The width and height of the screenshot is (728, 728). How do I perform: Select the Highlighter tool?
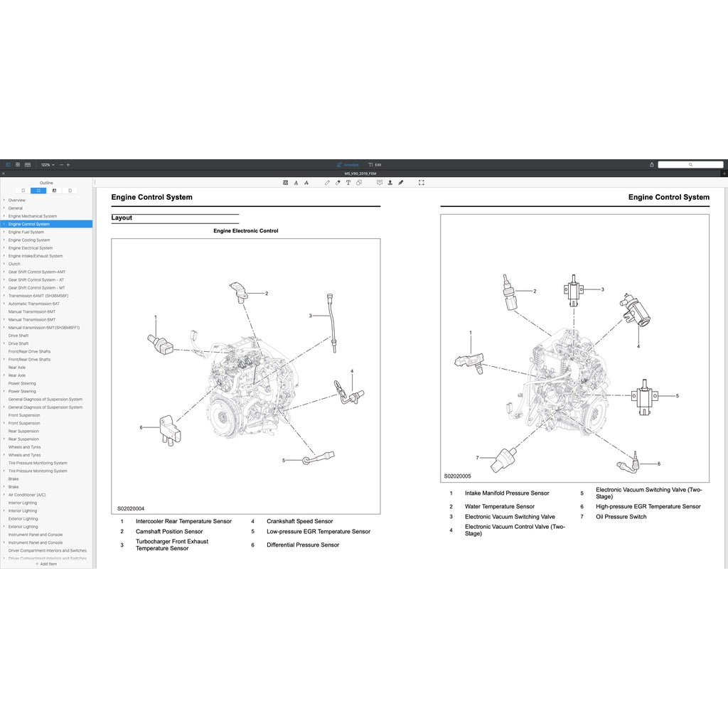click(x=339, y=182)
